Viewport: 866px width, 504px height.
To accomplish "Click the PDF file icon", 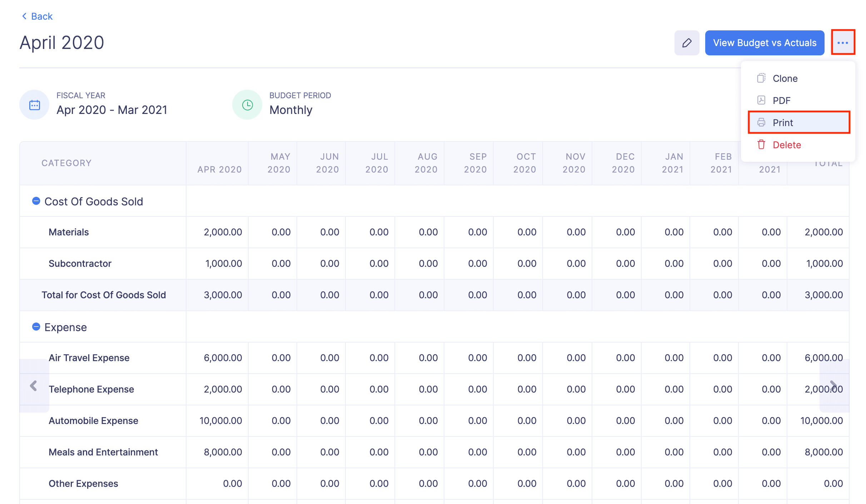I will pyautogui.click(x=761, y=100).
